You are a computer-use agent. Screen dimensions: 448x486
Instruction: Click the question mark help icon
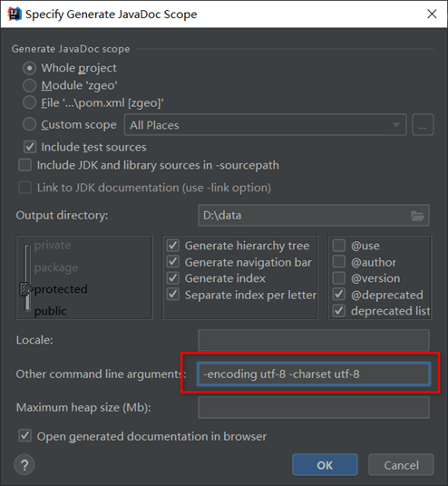click(24, 464)
